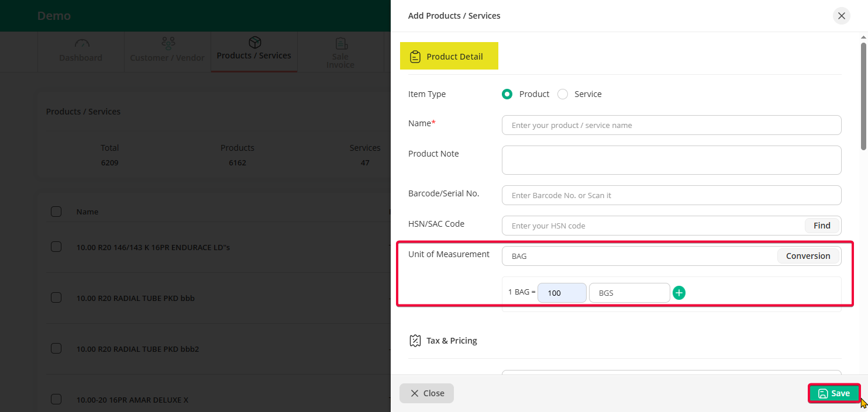
Task: Click the panel's vertical scrollbar
Action: pos(863,96)
